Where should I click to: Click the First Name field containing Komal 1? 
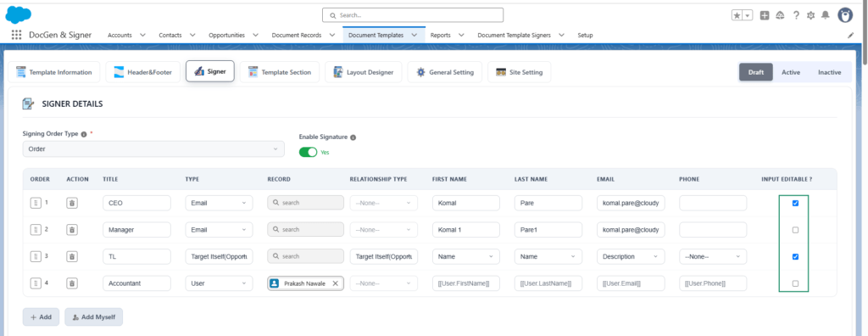click(x=466, y=230)
